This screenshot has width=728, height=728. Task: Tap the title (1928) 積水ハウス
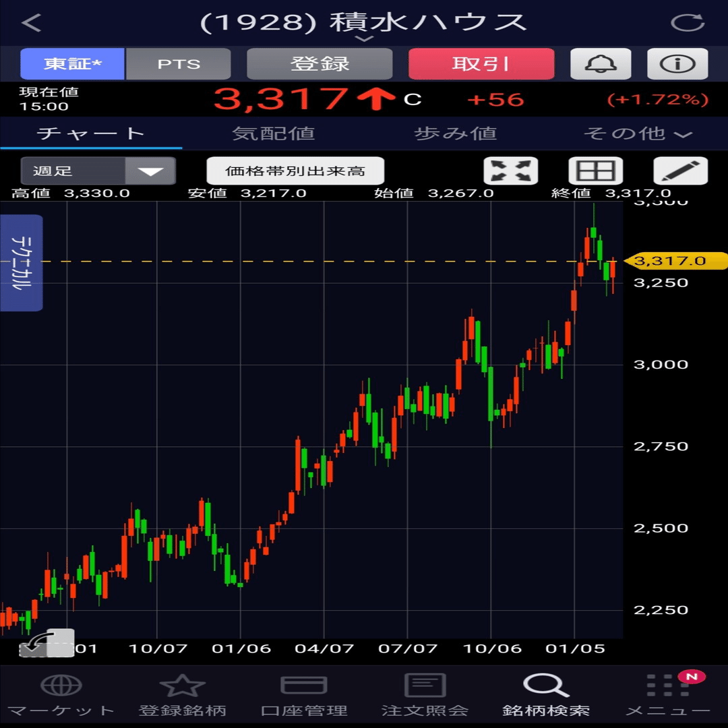[x=363, y=22]
